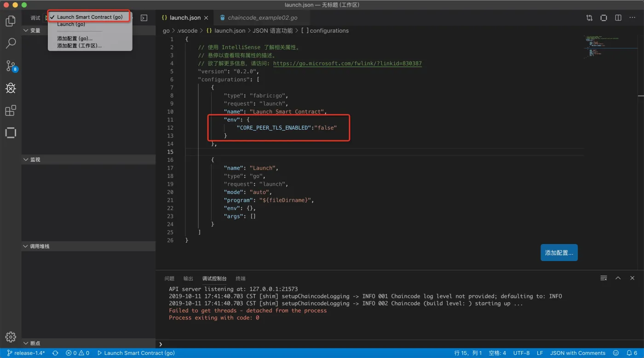The width and height of the screenshot is (644, 358).
Task: Collapse the 监视 section
Action: click(88, 159)
